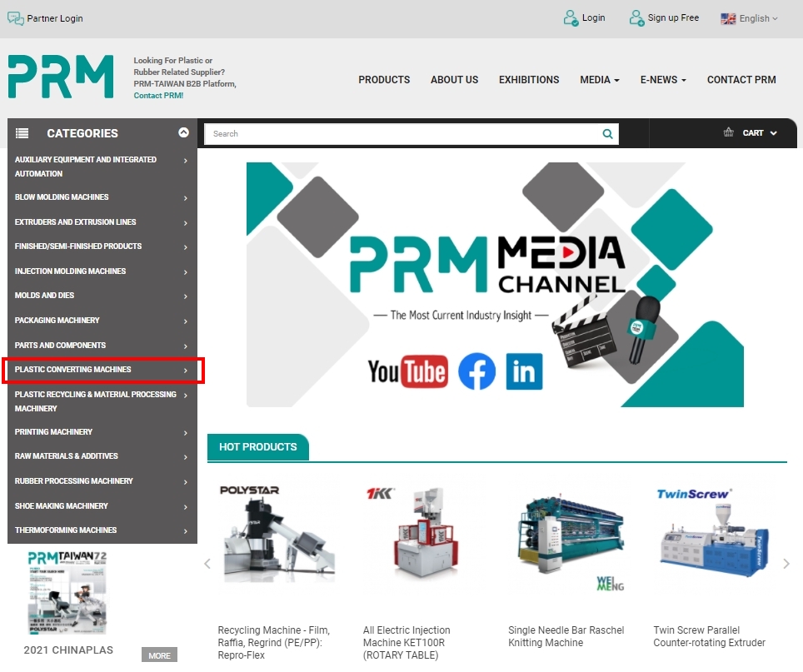Open the Raschel knitting machine image
The width and height of the screenshot is (803, 672).
(x=570, y=535)
